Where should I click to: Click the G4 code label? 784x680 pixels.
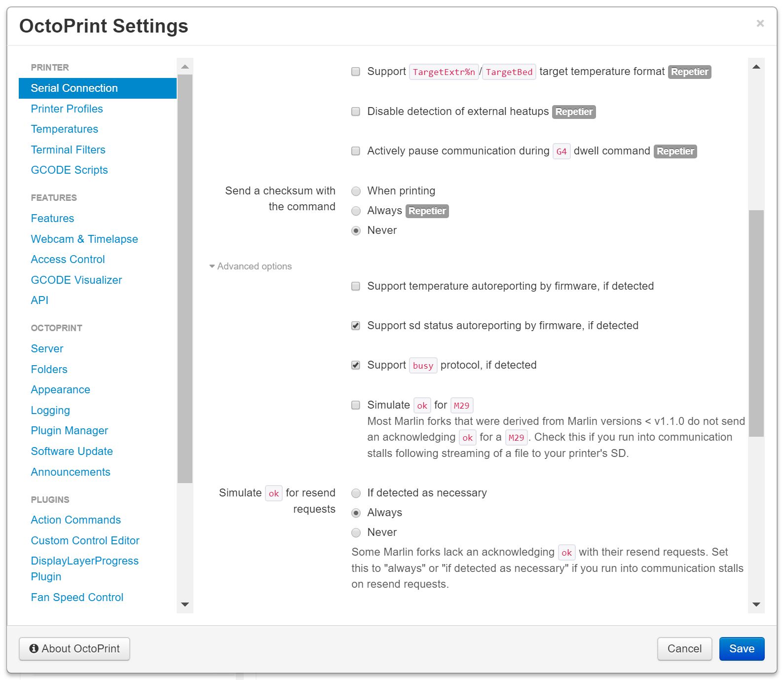pos(561,151)
